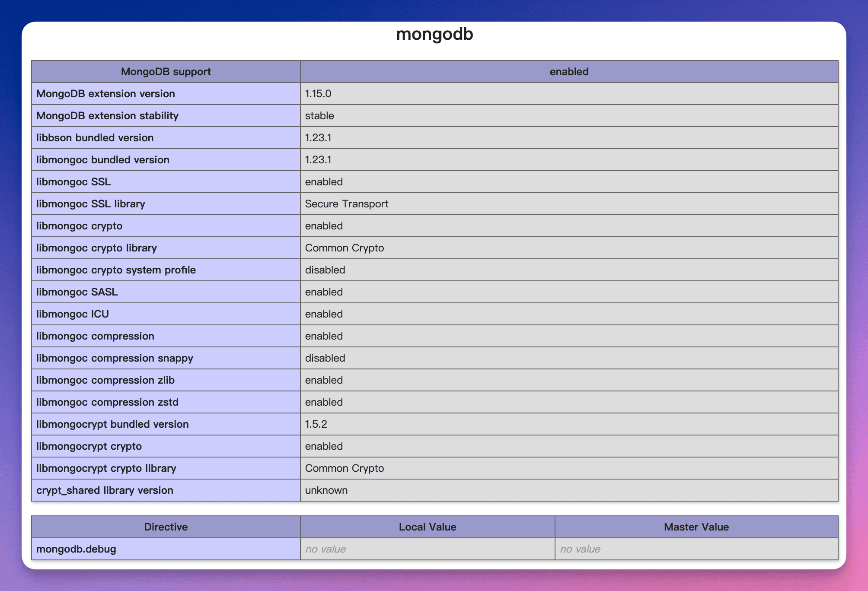Click Common Crypto for libmongoc crypto library
Viewport: 868px width, 591px height.
click(345, 248)
